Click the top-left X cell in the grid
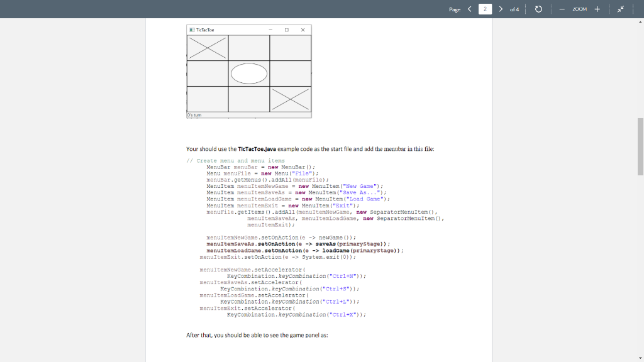The width and height of the screenshot is (644, 362). (208, 47)
